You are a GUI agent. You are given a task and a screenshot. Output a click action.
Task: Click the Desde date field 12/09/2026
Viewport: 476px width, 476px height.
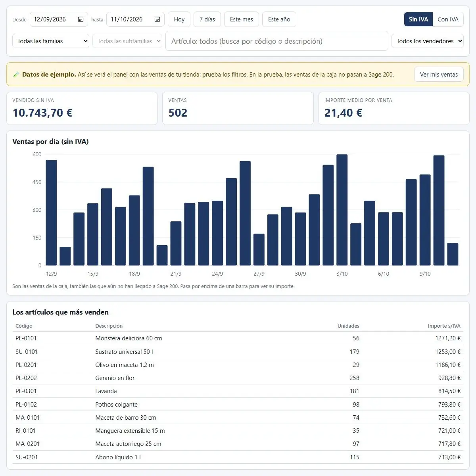[59, 19]
